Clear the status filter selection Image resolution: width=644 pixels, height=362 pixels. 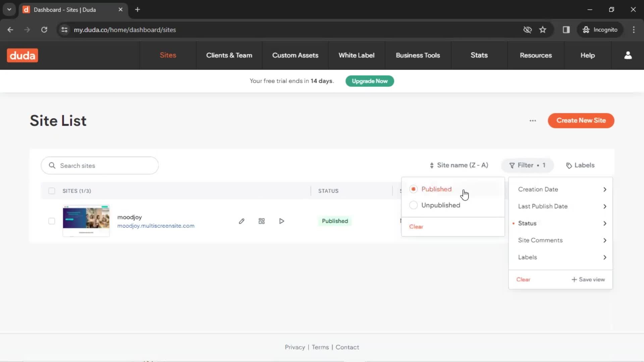click(x=416, y=227)
